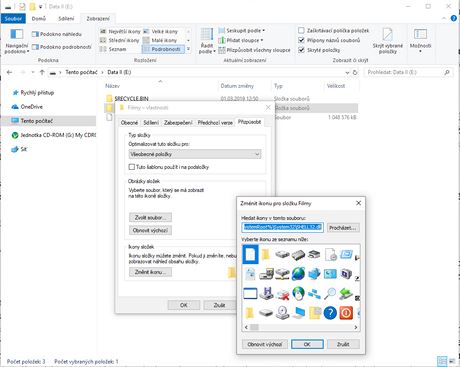Choose the blue laptop computer icon
Viewport: 460px width, 367px height.
(x=298, y=313)
